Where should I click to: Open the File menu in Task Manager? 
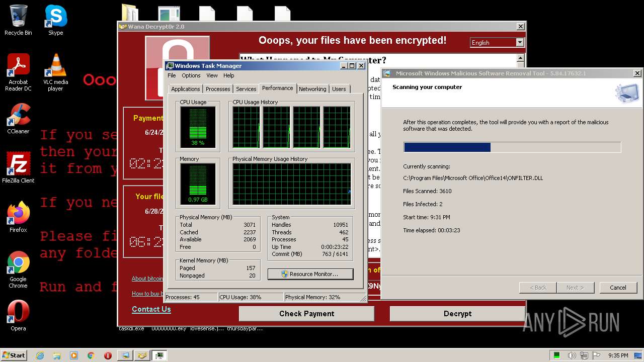pos(172,75)
